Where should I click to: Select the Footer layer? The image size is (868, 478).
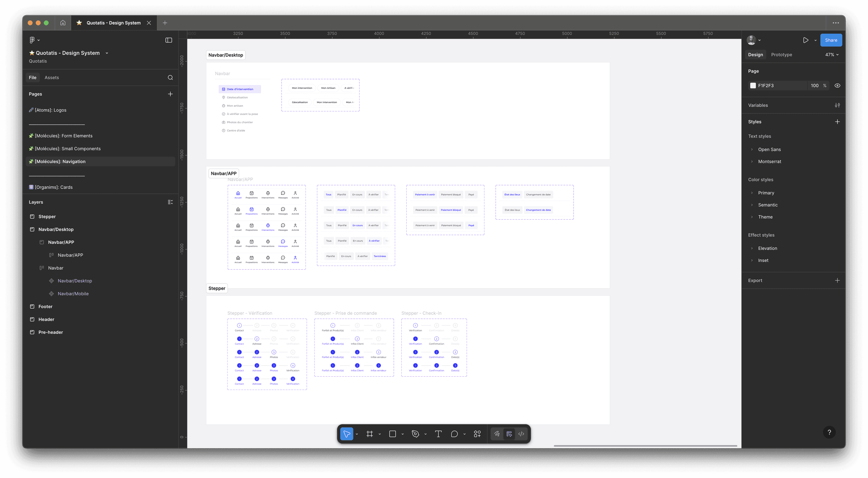pos(45,307)
